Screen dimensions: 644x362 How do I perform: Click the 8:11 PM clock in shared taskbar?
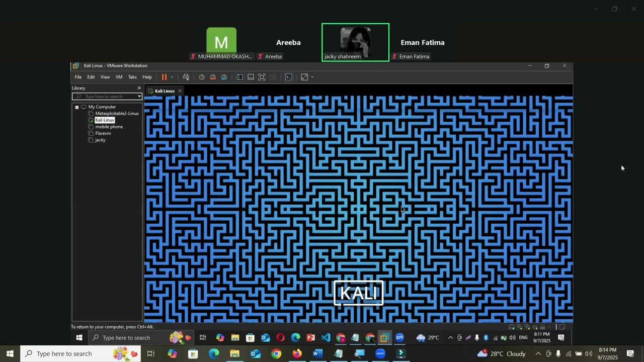point(542,337)
